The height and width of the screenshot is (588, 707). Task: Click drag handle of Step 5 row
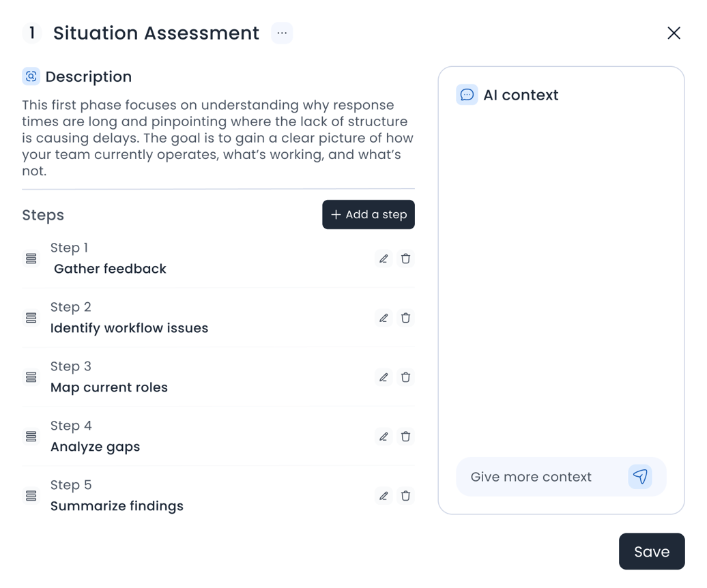[31, 496]
